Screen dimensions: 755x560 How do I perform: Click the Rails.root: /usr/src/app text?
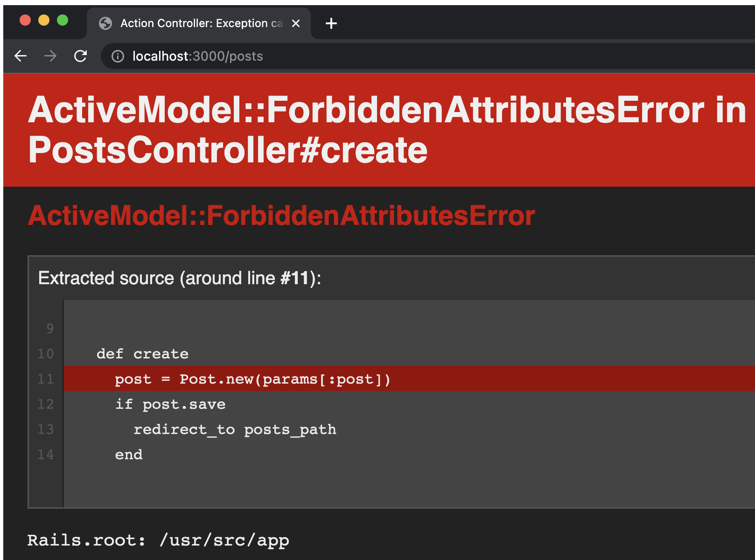(x=158, y=540)
